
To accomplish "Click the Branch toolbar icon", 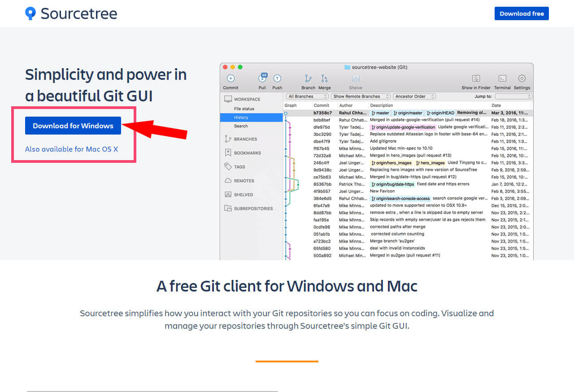I will pyautogui.click(x=308, y=78).
